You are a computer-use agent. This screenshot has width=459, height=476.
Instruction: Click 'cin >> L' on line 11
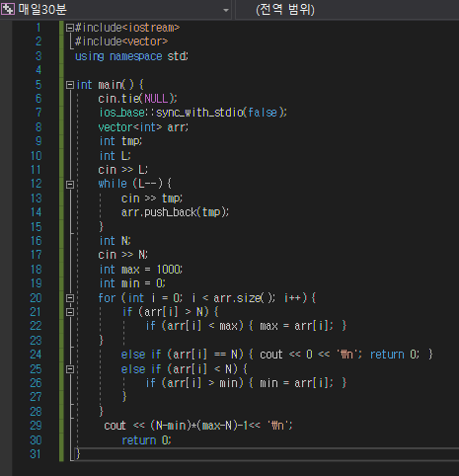tap(123, 170)
